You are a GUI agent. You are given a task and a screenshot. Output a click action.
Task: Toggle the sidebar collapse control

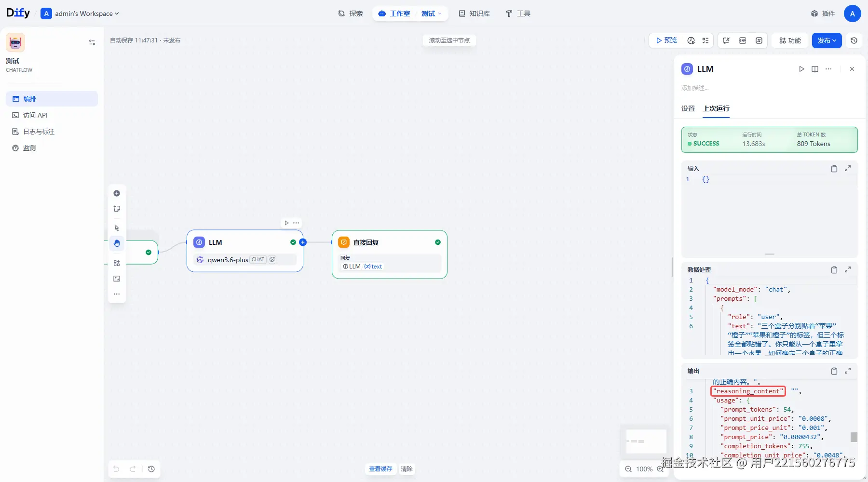(x=92, y=42)
